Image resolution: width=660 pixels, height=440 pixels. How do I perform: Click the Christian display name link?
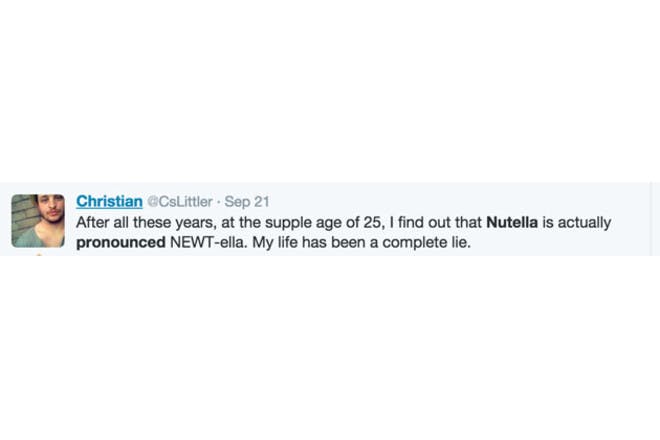point(109,202)
